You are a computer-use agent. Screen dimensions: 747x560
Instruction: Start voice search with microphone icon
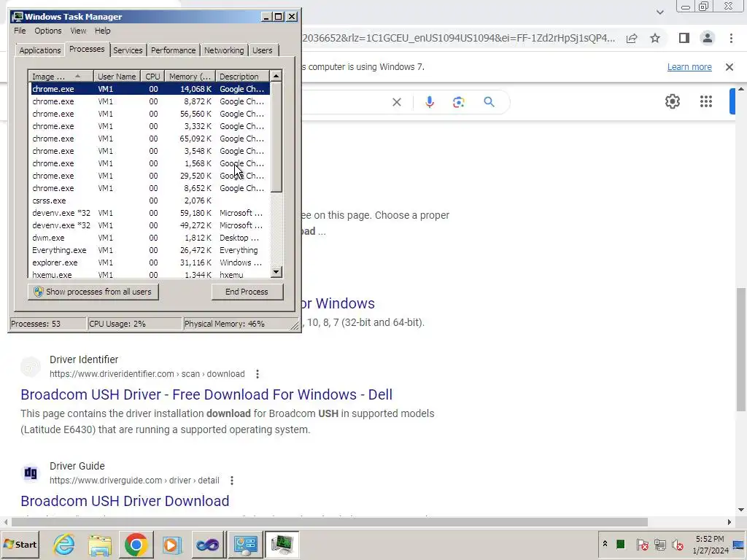pyautogui.click(x=429, y=102)
